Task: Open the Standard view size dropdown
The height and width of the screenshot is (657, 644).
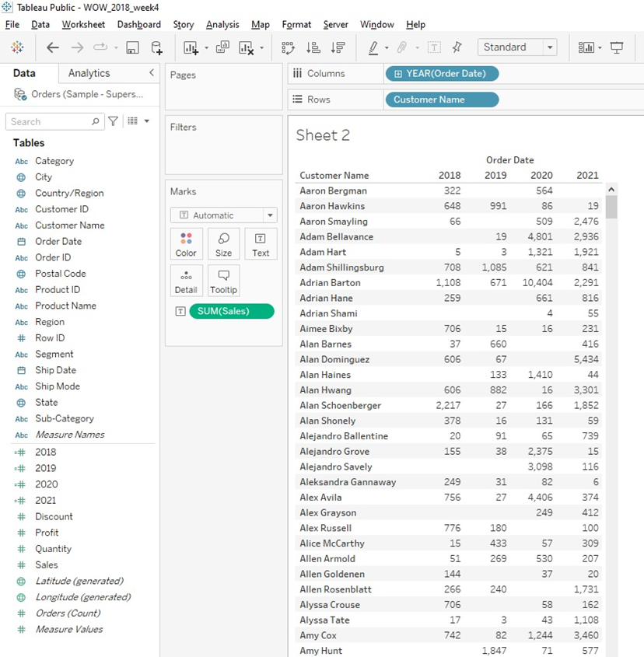Action: [x=550, y=47]
